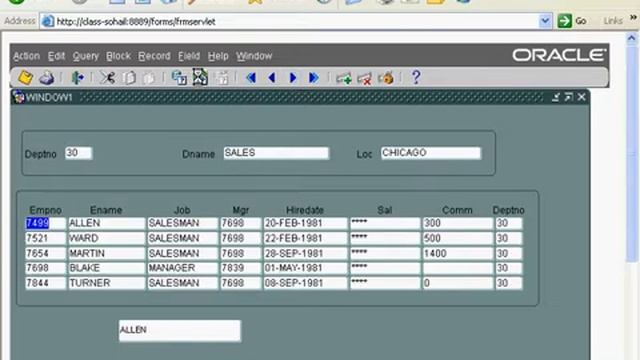This screenshot has height=360, width=640.
Task: Click the browser address URL field
Action: 297,21
